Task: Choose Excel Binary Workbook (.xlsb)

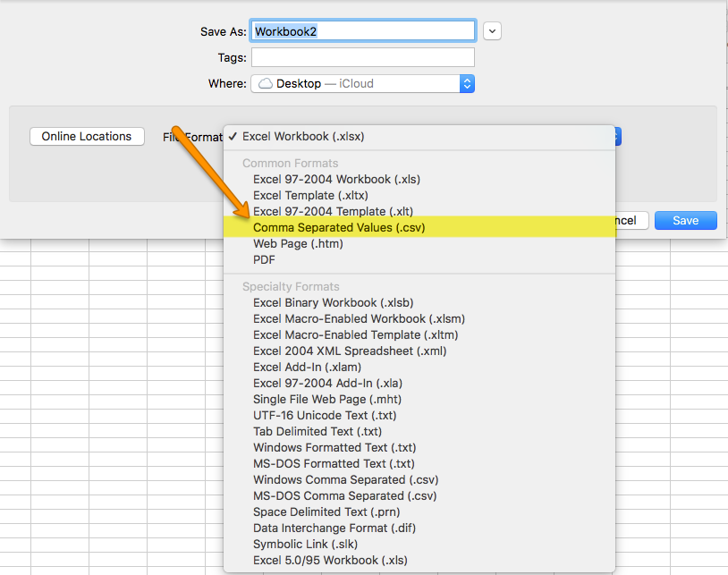Action: point(419,302)
